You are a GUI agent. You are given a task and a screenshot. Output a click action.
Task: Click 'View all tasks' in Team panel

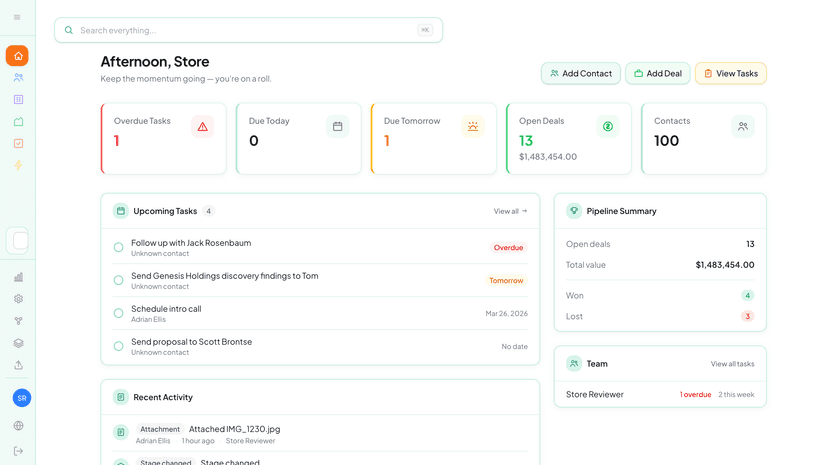[x=732, y=364]
